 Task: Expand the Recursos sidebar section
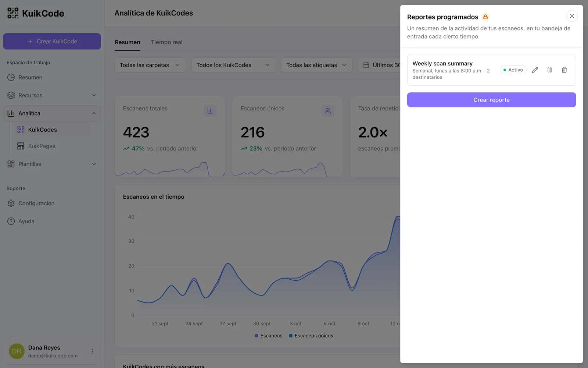[52, 95]
